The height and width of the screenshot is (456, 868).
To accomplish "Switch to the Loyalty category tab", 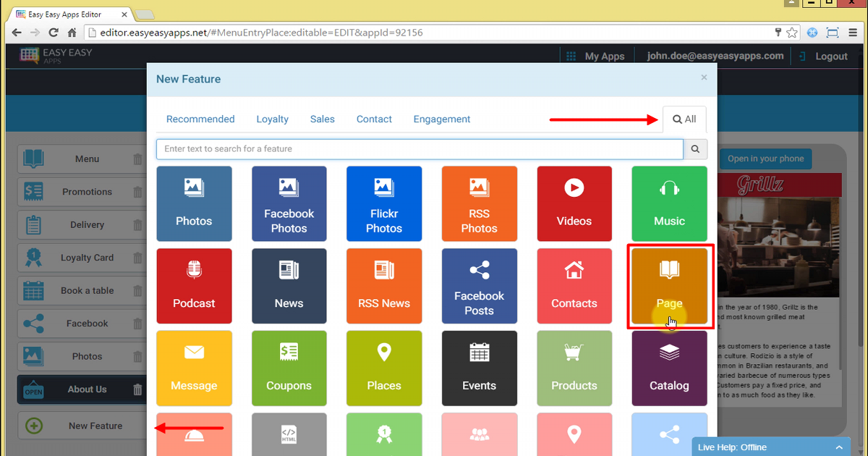I will (272, 119).
